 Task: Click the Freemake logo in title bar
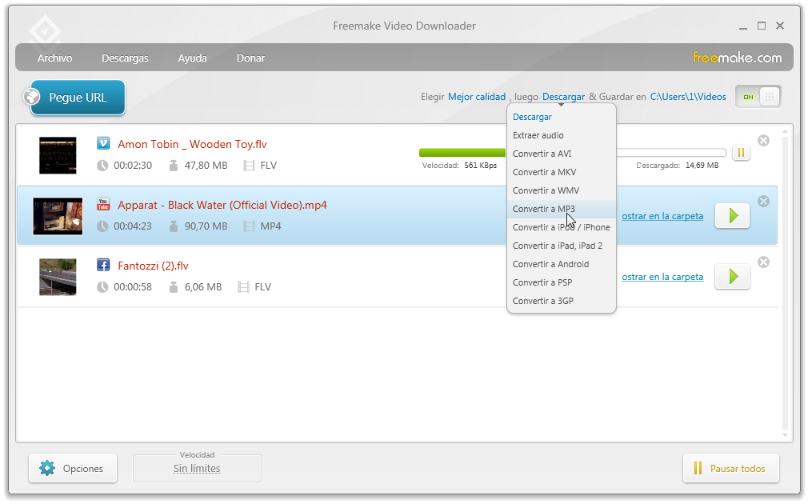coord(45,31)
